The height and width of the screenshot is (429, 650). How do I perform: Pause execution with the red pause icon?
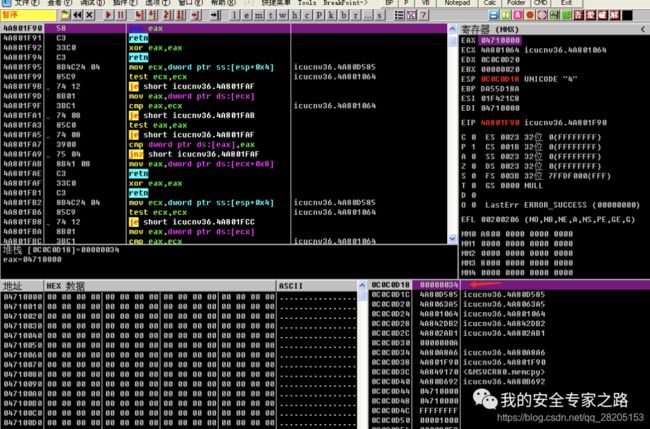121,15
